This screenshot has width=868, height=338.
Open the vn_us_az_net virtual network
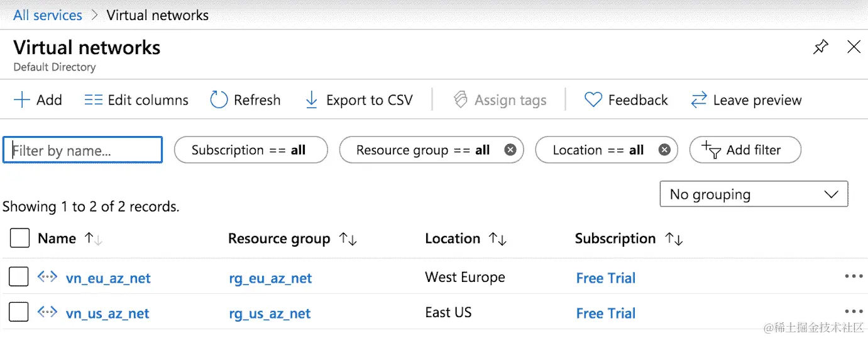tap(107, 313)
